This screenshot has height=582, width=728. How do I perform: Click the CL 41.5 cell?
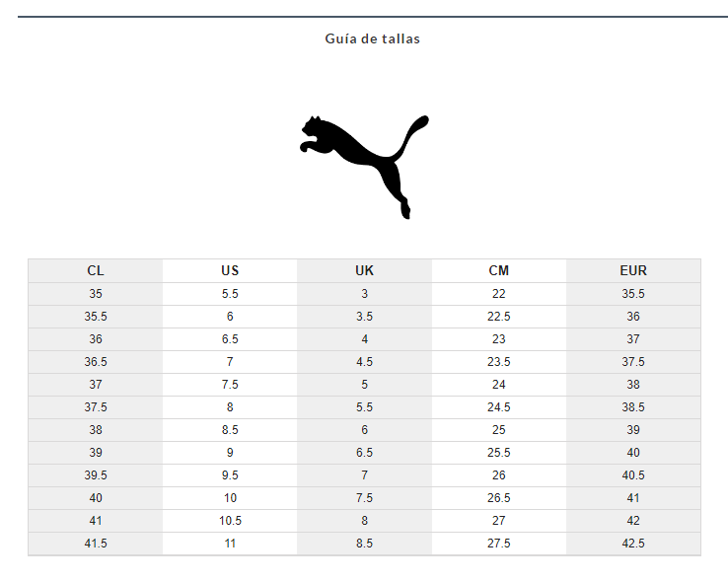tap(96, 544)
